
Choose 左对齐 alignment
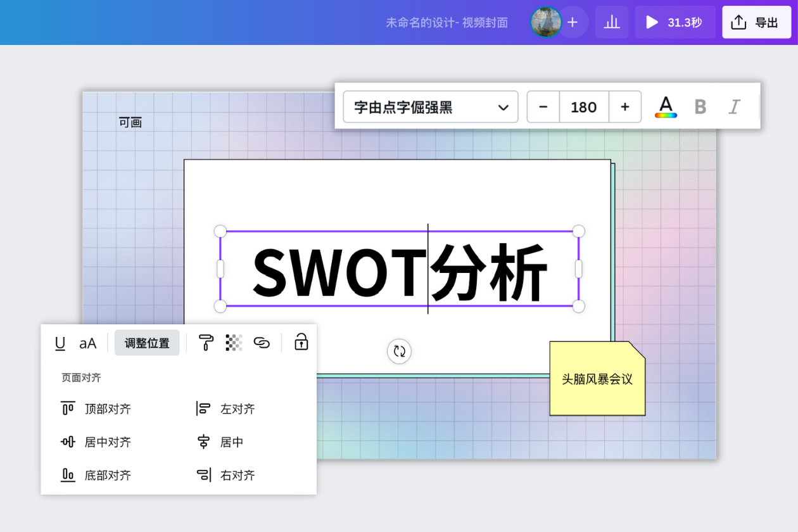pos(225,409)
